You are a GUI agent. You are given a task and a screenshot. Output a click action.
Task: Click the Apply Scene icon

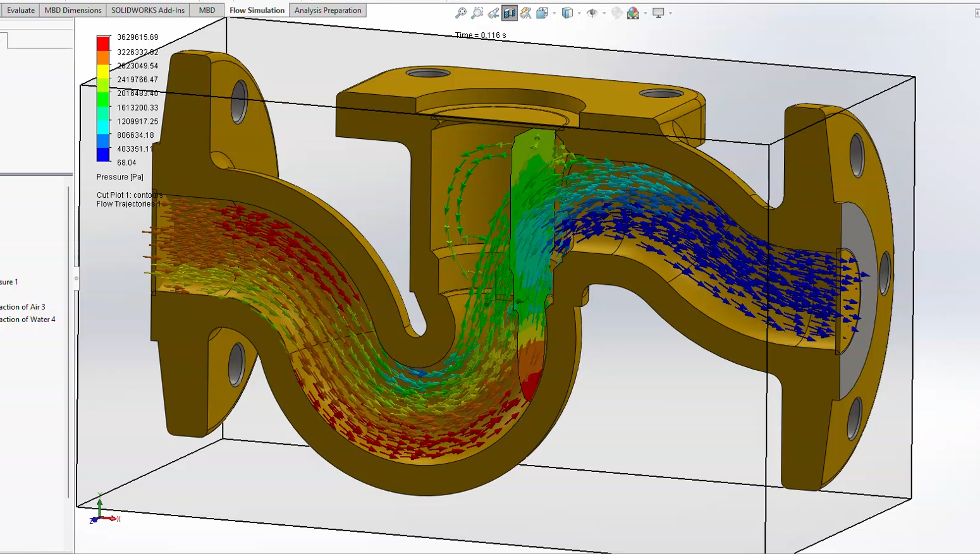[633, 13]
